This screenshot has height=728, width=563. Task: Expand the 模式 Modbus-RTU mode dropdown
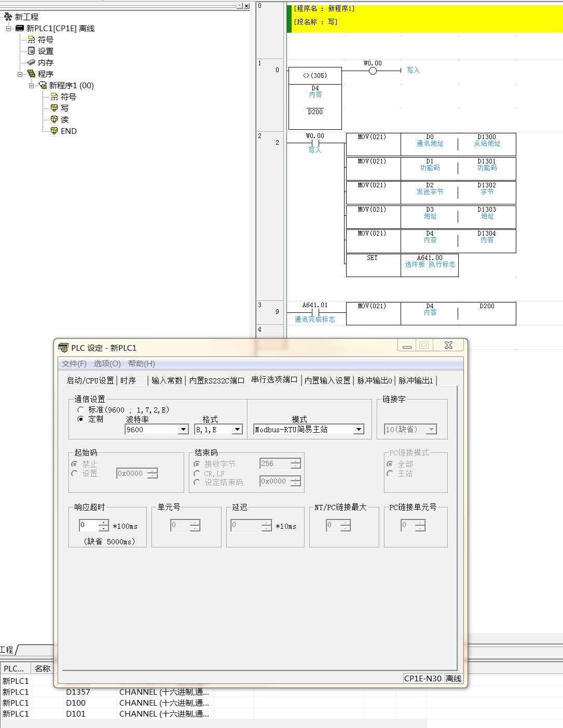tap(359, 430)
